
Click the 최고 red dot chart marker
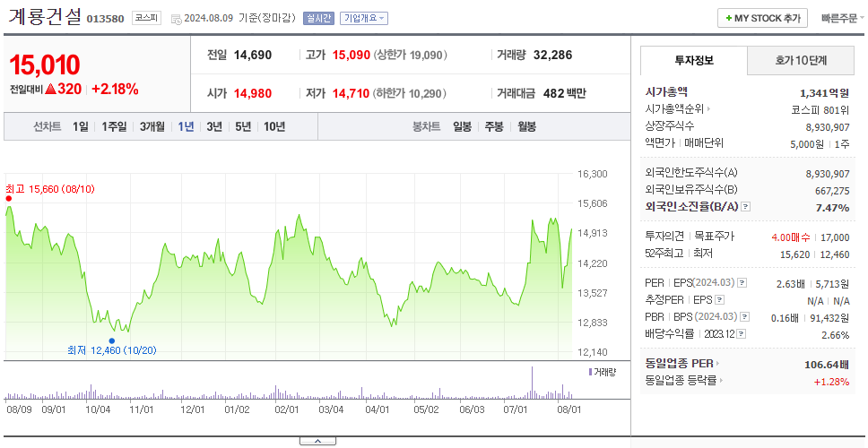point(8,199)
